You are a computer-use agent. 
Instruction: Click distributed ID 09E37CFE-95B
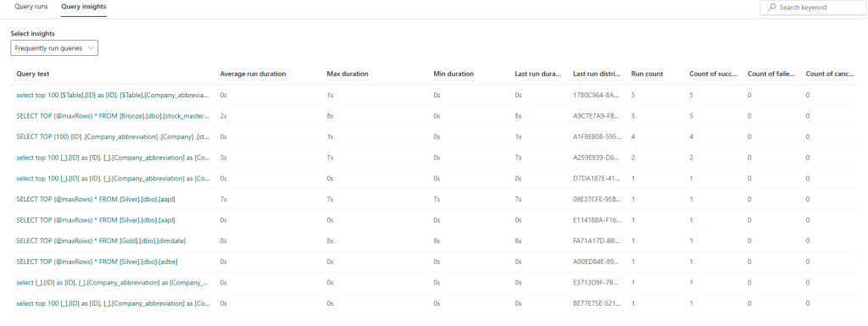(x=598, y=199)
